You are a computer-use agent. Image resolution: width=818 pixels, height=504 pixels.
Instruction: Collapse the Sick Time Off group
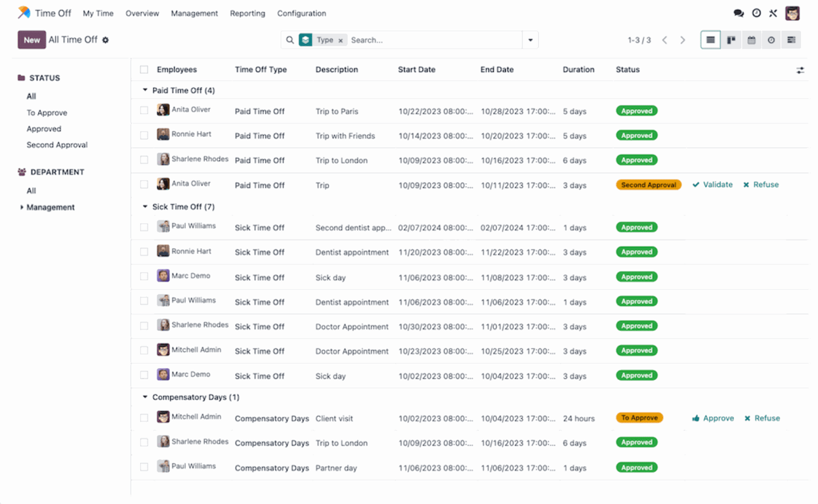coord(145,206)
